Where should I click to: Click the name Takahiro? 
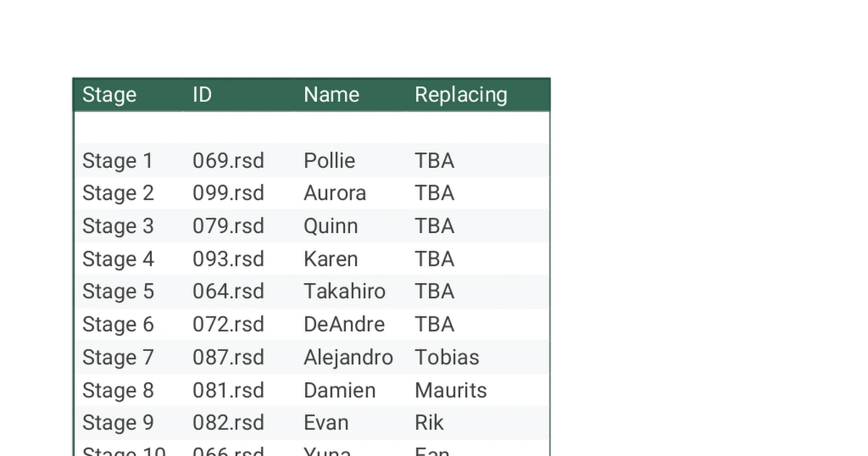tap(344, 292)
